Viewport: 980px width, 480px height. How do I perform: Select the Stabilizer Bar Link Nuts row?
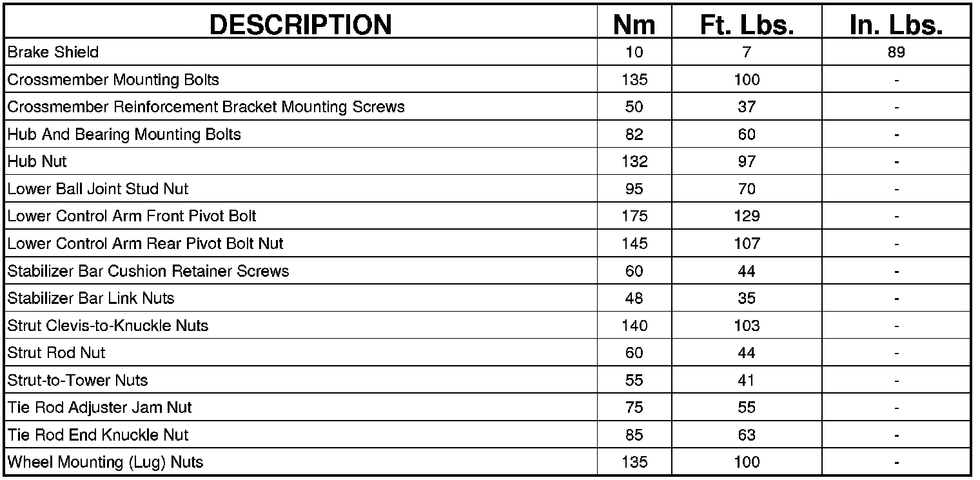pos(91,298)
